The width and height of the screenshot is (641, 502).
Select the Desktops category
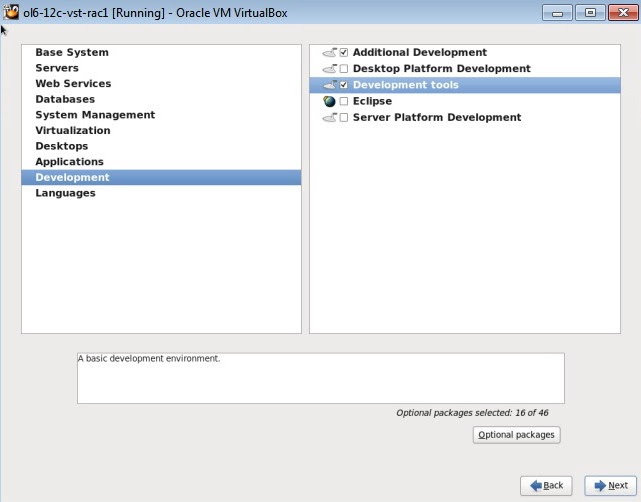(161, 146)
